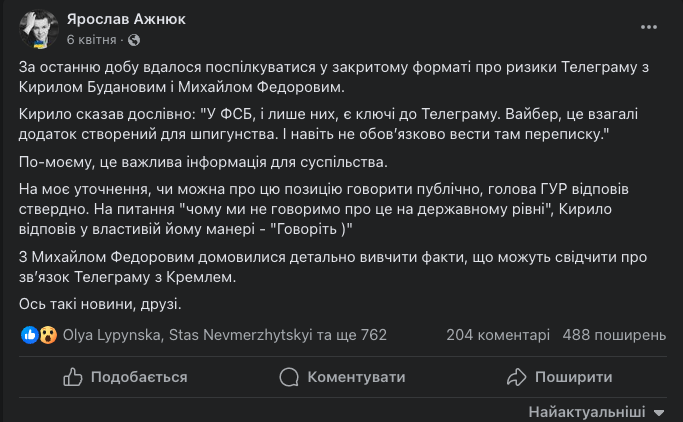Image resolution: width=683 pixels, height=422 pixels.
Task: Open Ярослав Ажнюк's profile picture
Action: [38, 29]
